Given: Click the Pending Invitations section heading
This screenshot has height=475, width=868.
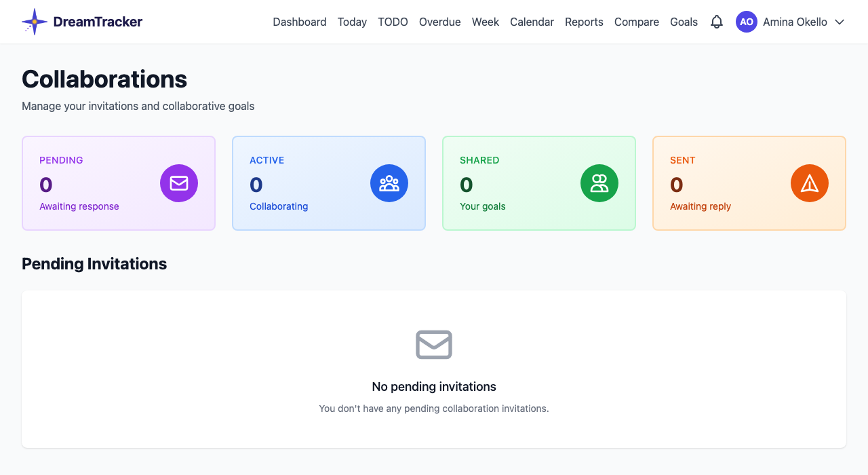Looking at the screenshot, I should (x=94, y=264).
